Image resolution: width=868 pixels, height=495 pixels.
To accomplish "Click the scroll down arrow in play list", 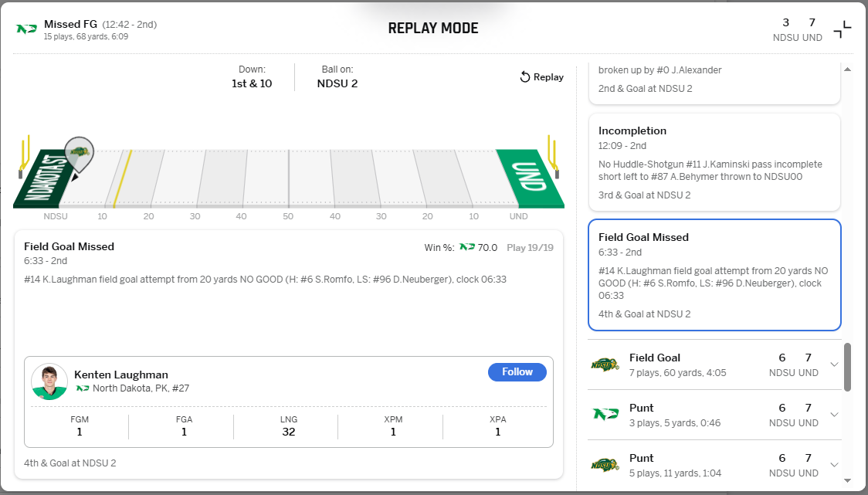I will (x=847, y=480).
